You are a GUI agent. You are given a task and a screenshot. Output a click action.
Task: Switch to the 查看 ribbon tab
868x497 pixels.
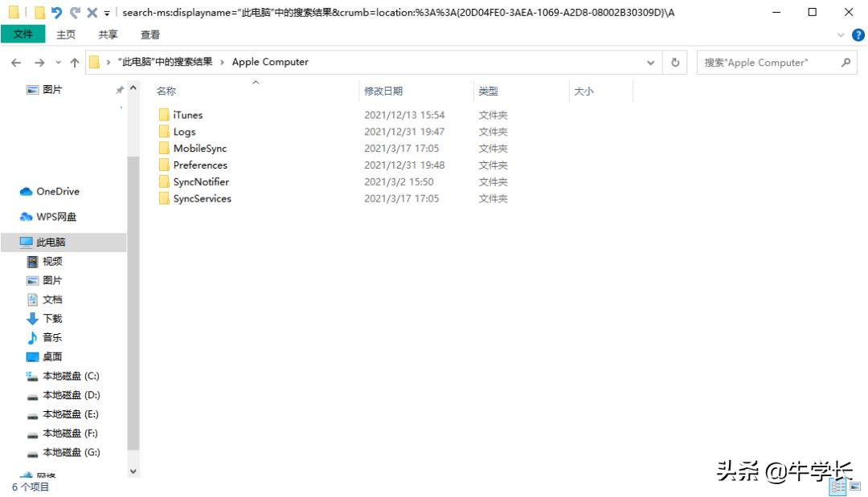149,35
